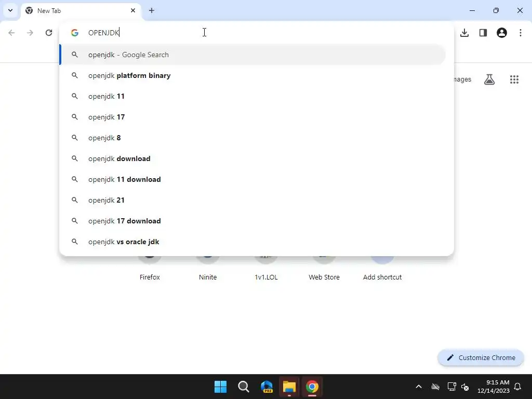The width and height of the screenshot is (532, 399).
Task: Open the Downloads icon in toolbar
Action: pos(464,33)
